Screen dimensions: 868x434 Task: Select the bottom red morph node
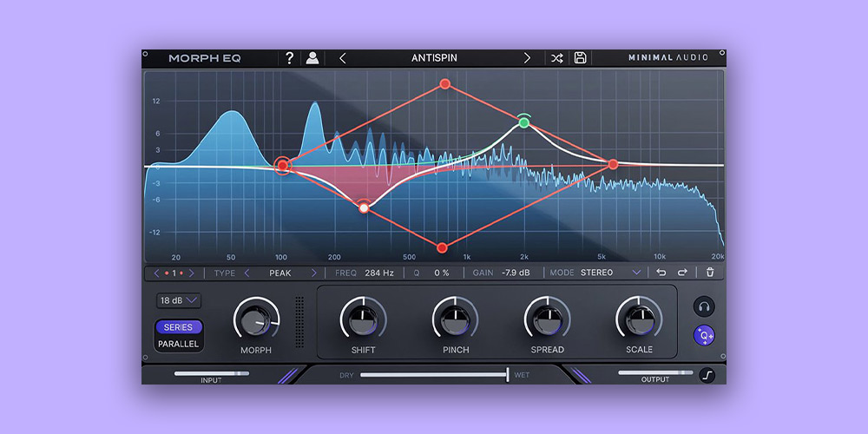441,248
